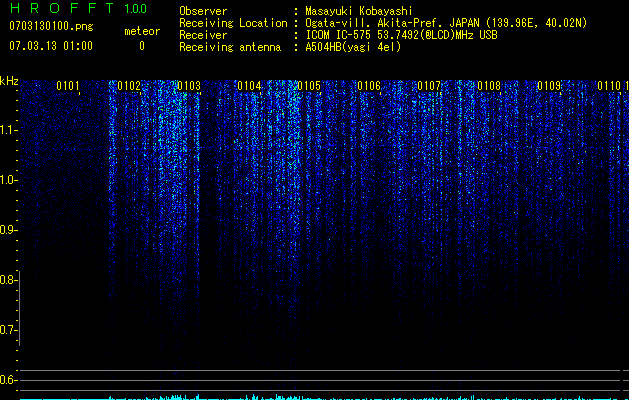
Task: Click the 0110 time marker
Action: tap(609, 86)
